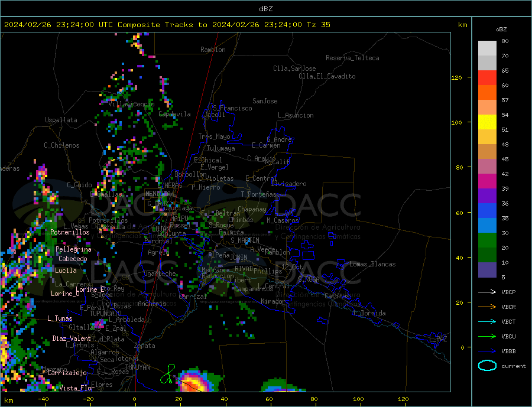Viewport: 532px width, 407px height.
Task: Click the 'Anchoris' place label
Action: point(152,304)
